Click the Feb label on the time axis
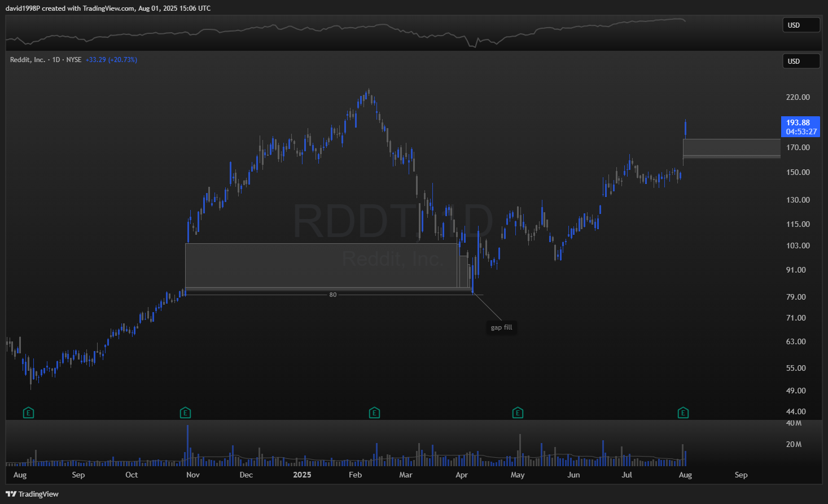This screenshot has height=504, width=828. click(356, 475)
